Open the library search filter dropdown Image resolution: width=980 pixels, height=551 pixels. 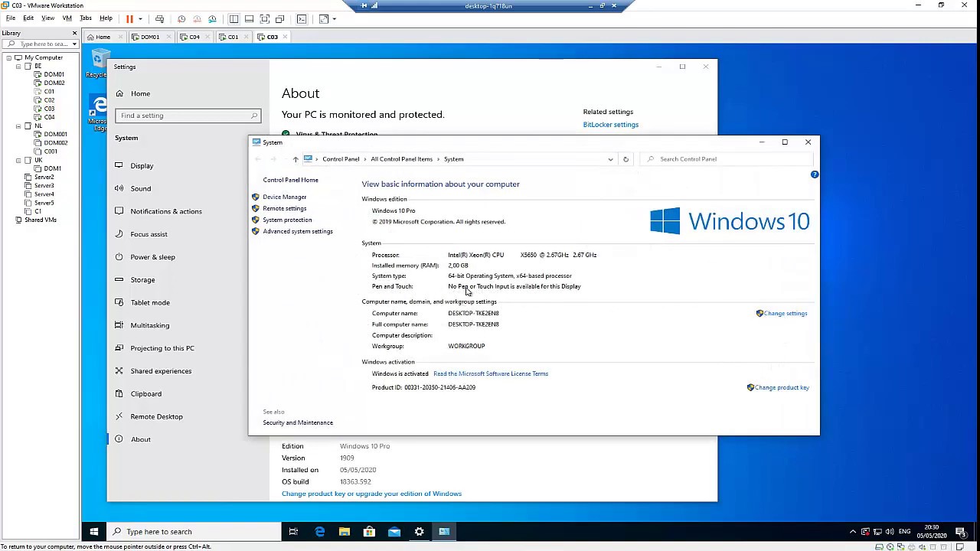point(74,44)
